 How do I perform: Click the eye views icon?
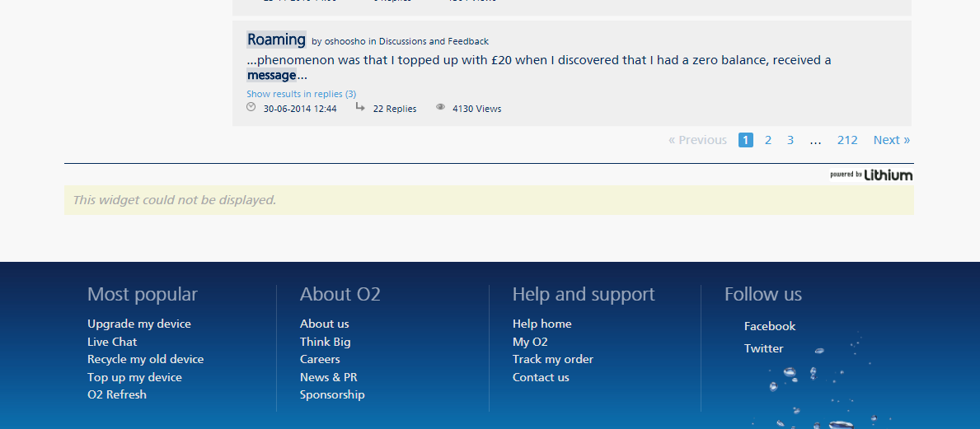point(440,107)
